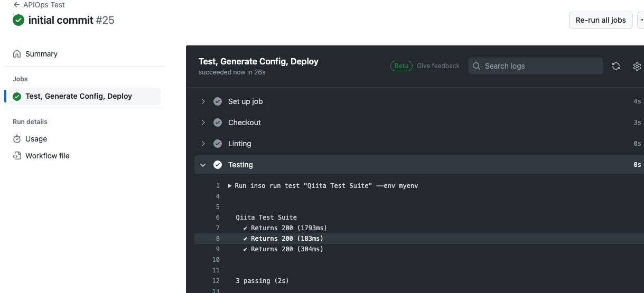Click the Summary home icon

coord(17,54)
